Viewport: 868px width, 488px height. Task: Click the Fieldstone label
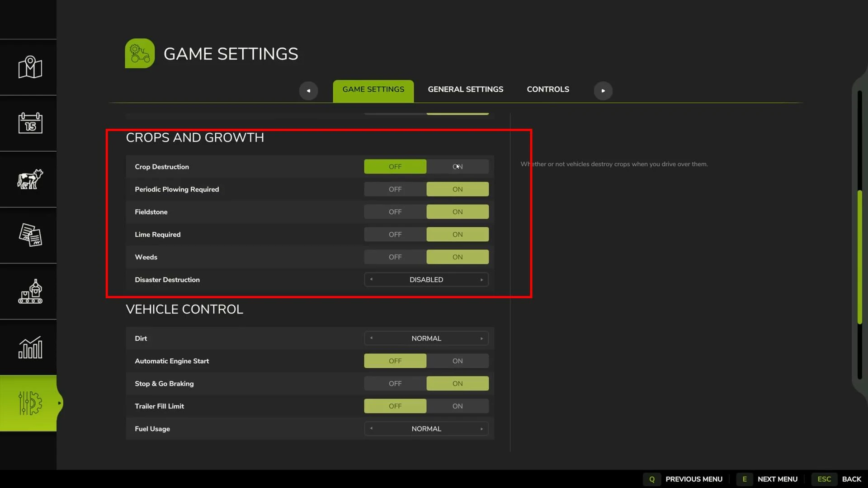[x=151, y=212]
